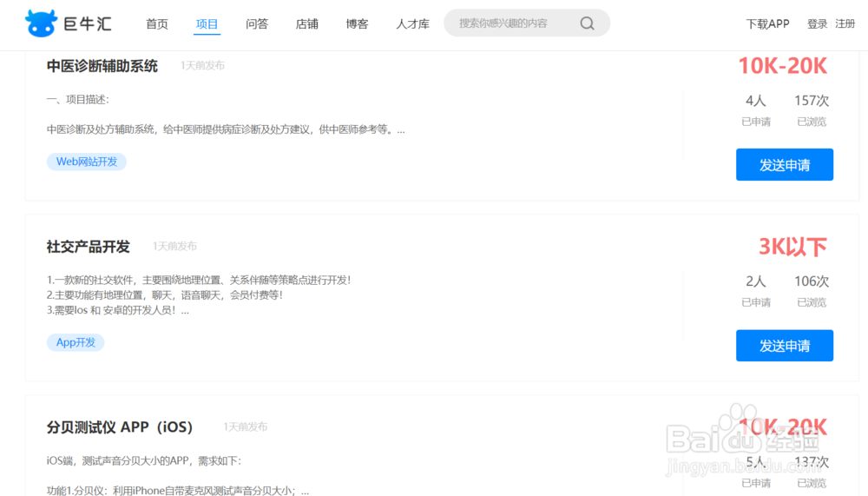Click 1天前发布 beside 中医诊断辅助系统
Image resolution: width=868 pixels, height=496 pixels.
pyautogui.click(x=202, y=65)
